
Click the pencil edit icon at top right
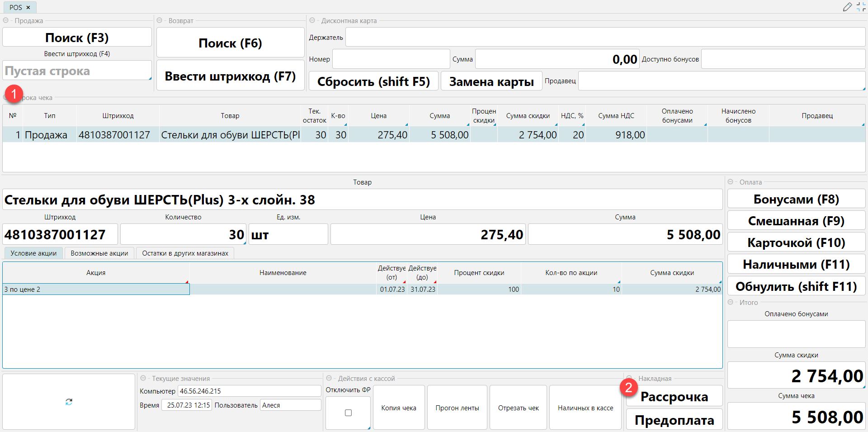tap(847, 7)
